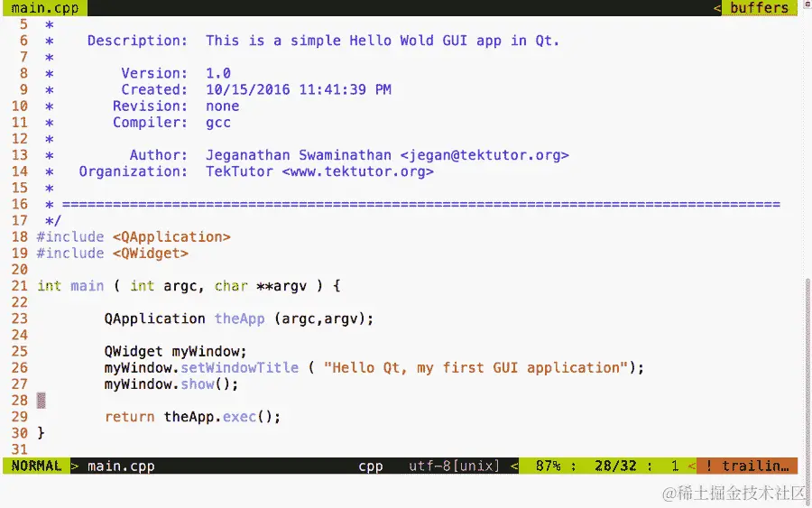The width and height of the screenshot is (812, 508).
Task: Click the comment end */ on line 17
Action: 53,220
